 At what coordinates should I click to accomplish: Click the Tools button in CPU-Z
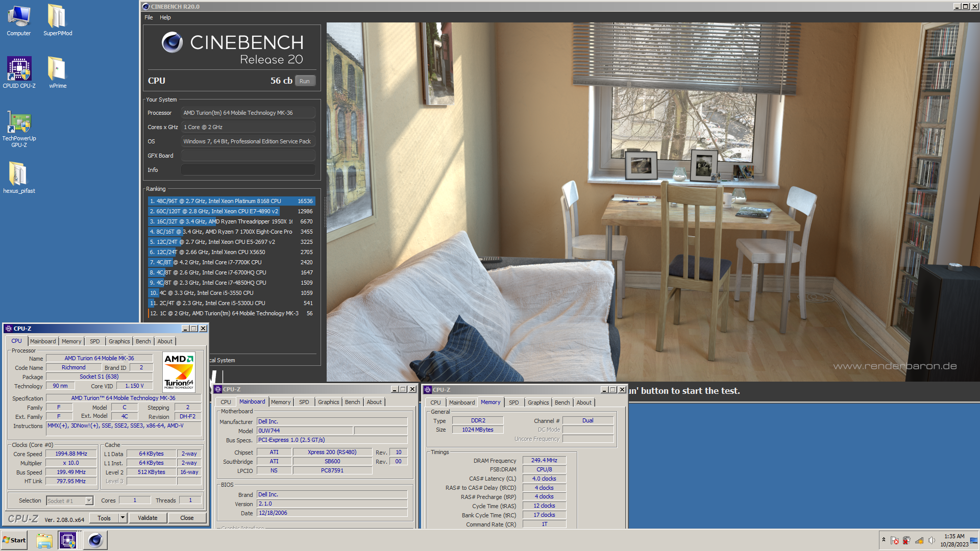(x=104, y=518)
